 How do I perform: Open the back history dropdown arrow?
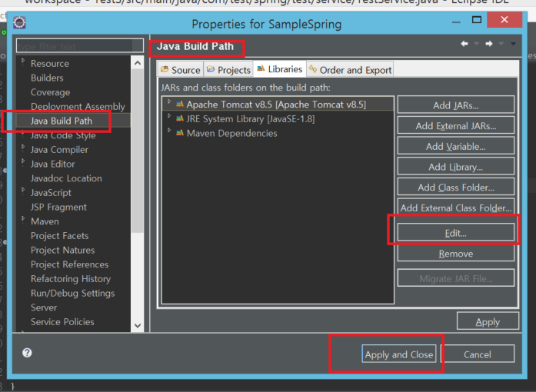(x=476, y=43)
